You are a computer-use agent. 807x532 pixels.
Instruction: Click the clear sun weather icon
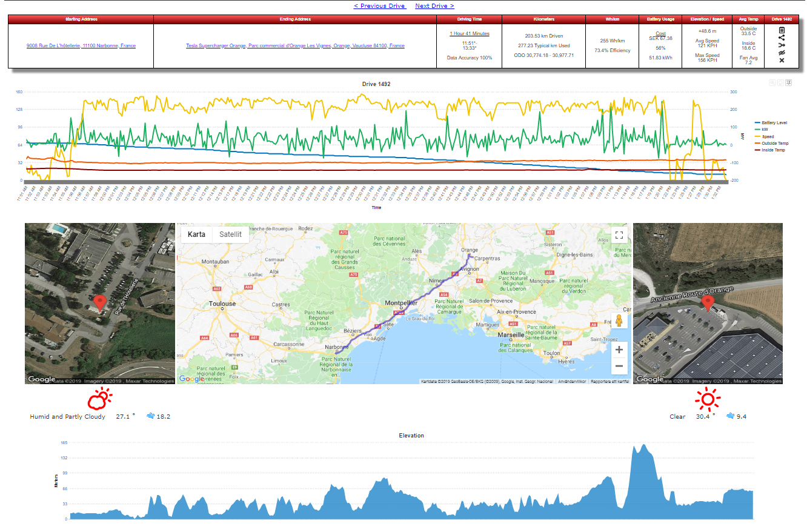pyautogui.click(x=707, y=398)
